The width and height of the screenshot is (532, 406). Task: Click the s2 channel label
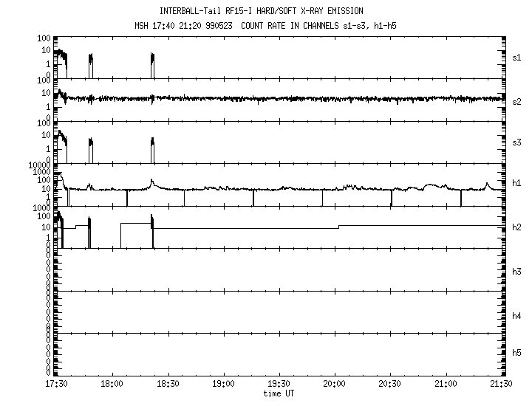[517, 101]
